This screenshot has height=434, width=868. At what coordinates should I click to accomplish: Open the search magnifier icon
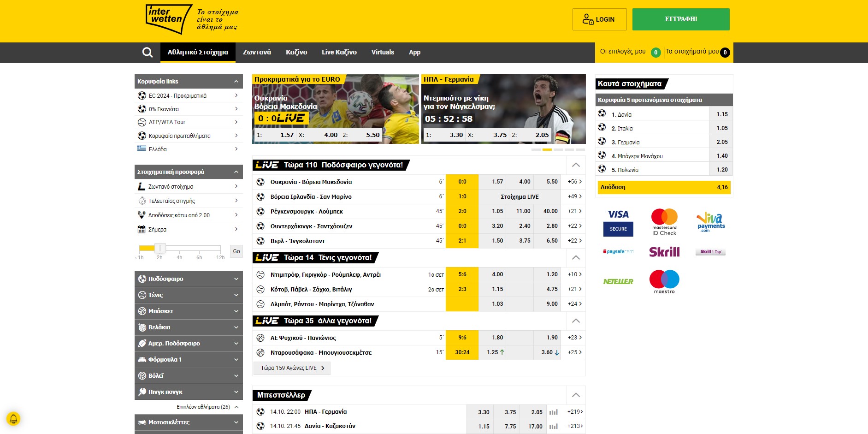[148, 52]
